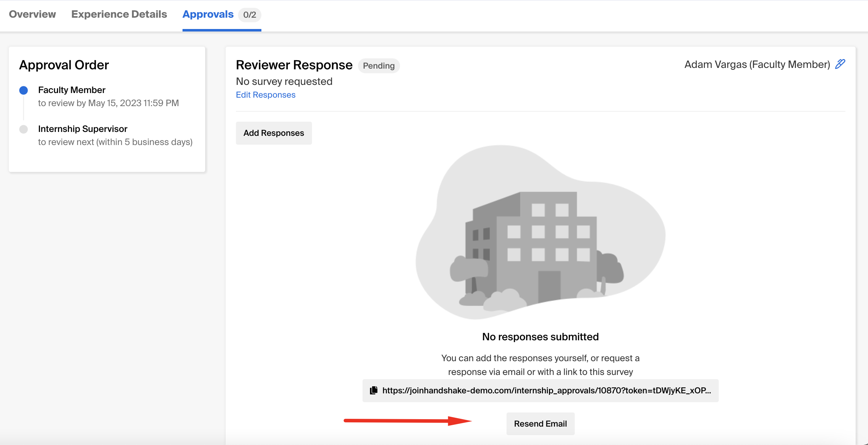The width and height of the screenshot is (868, 445).
Task: Select the Approvals tab
Action: point(208,14)
